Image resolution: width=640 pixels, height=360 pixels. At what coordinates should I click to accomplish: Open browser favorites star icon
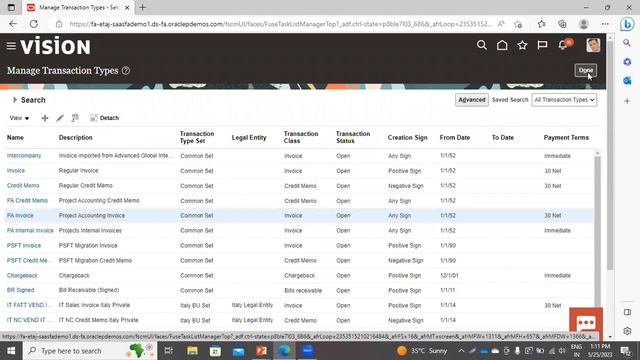pyautogui.click(x=542, y=24)
